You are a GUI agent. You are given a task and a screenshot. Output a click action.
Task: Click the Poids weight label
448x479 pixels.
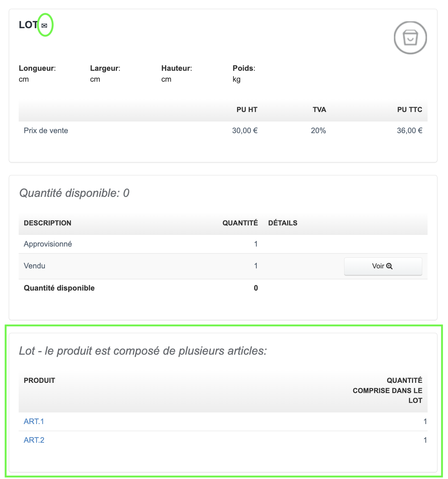pos(244,68)
